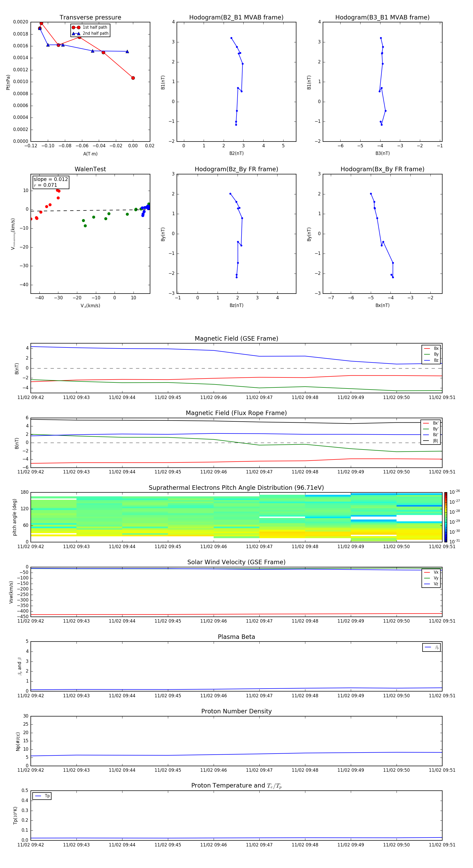The height and width of the screenshot is (868, 473).
Task: Click the "Hodogram(Bz_By FR frame)" title
Action: pos(236,169)
